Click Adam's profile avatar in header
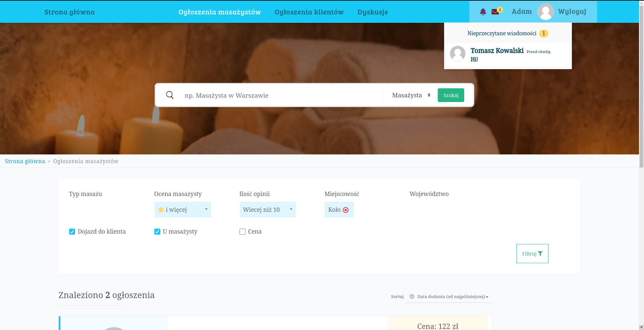The image size is (644, 330). [545, 12]
